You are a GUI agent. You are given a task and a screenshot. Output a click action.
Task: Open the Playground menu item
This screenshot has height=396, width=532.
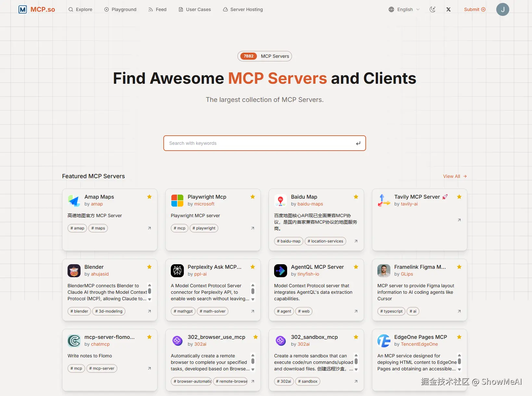point(120,9)
